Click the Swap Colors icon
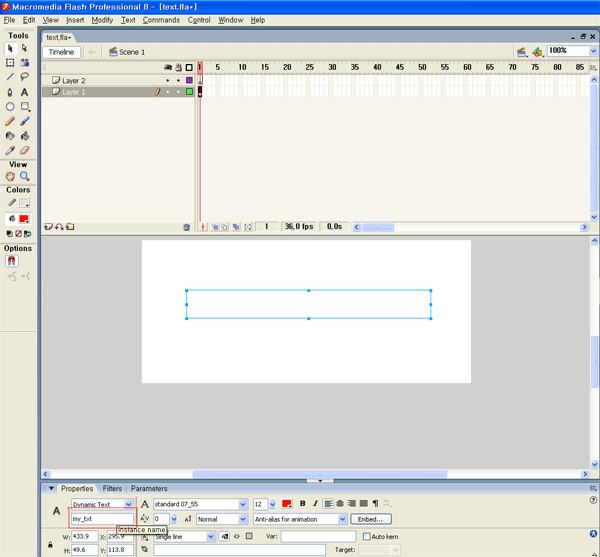Image resolution: width=600 pixels, height=557 pixels. click(x=28, y=234)
